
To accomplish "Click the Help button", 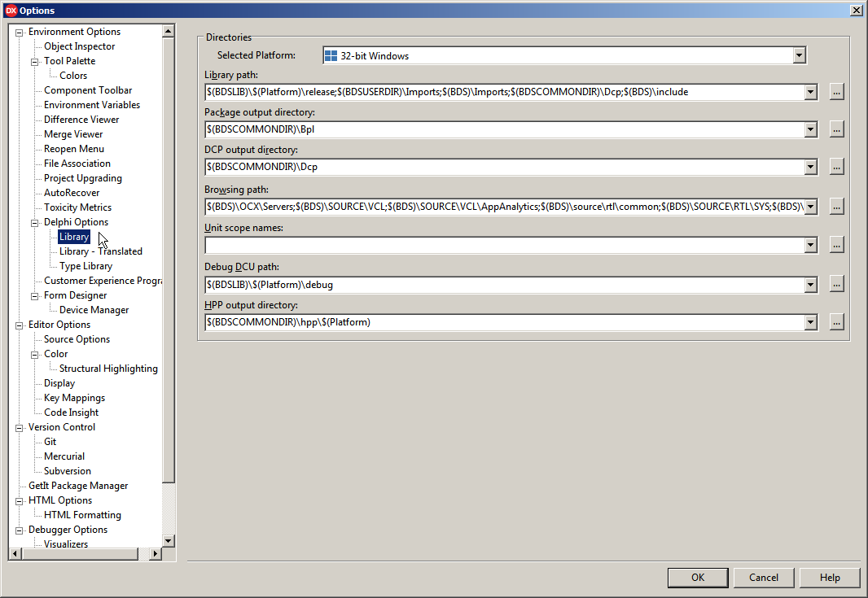I will click(829, 578).
